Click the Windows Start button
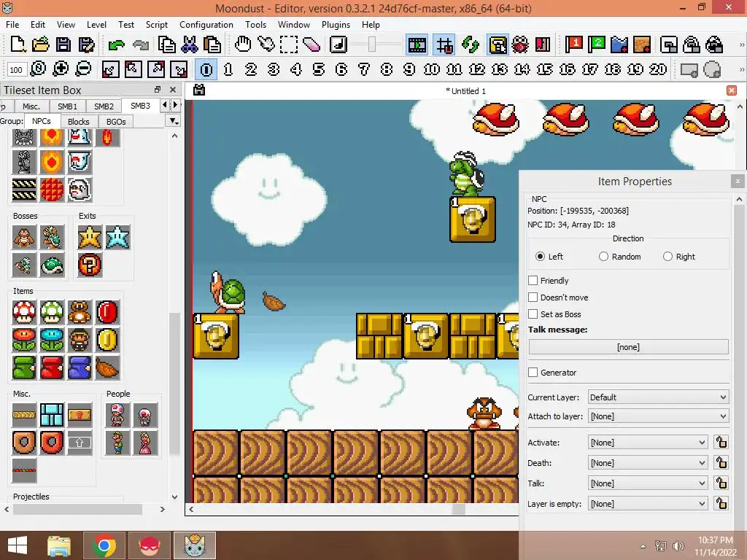 18,546
